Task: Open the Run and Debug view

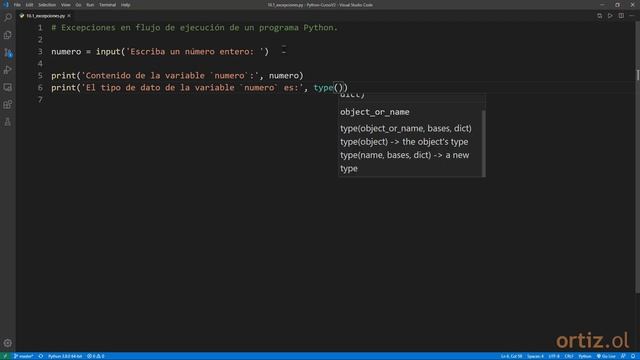Action: click(8, 70)
